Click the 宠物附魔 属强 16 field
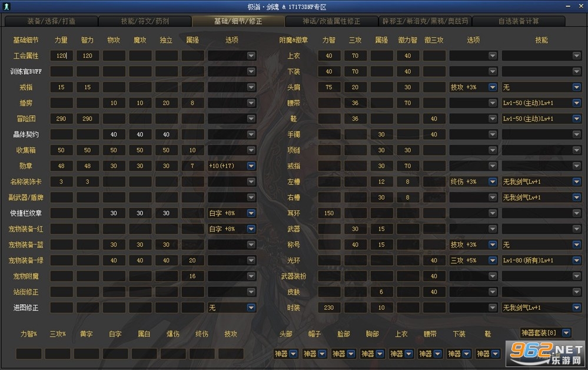The image size is (588, 370). 192,276
